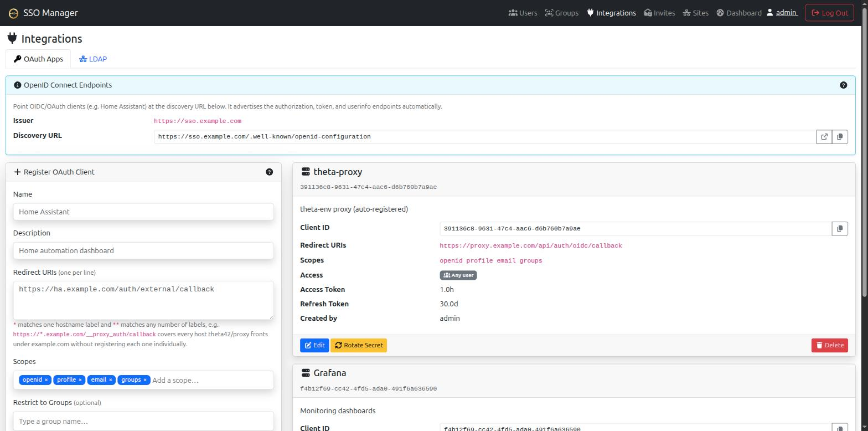The width and height of the screenshot is (868, 431).
Task: Rotate Secret for theta-proxy
Action: click(359, 345)
